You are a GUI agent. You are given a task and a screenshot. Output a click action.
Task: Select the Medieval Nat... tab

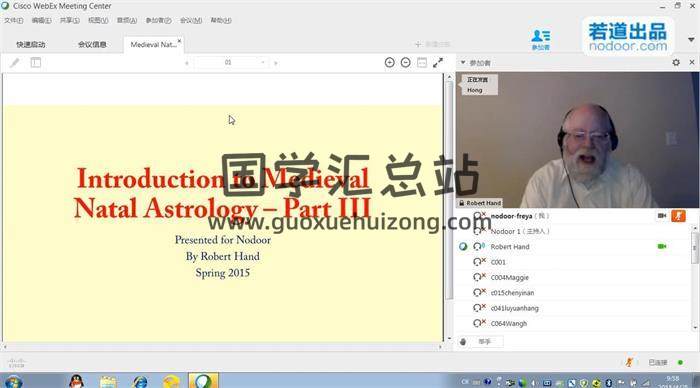click(153, 44)
